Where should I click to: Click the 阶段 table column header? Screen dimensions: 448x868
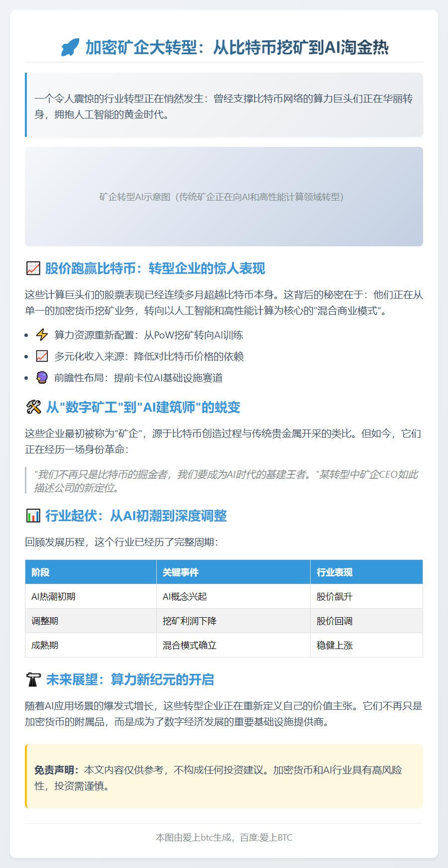(x=40, y=572)
